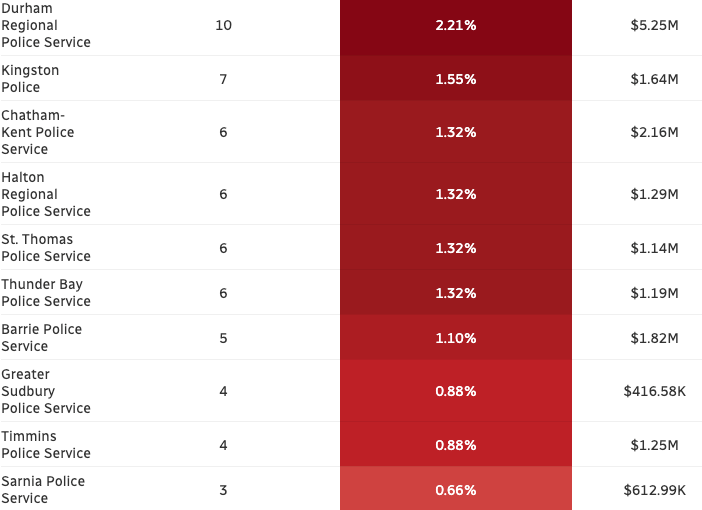Select Timmins Police Service row label
This screenshot has height=510, width=702.
pyautogui.click(x=46, y=445)
